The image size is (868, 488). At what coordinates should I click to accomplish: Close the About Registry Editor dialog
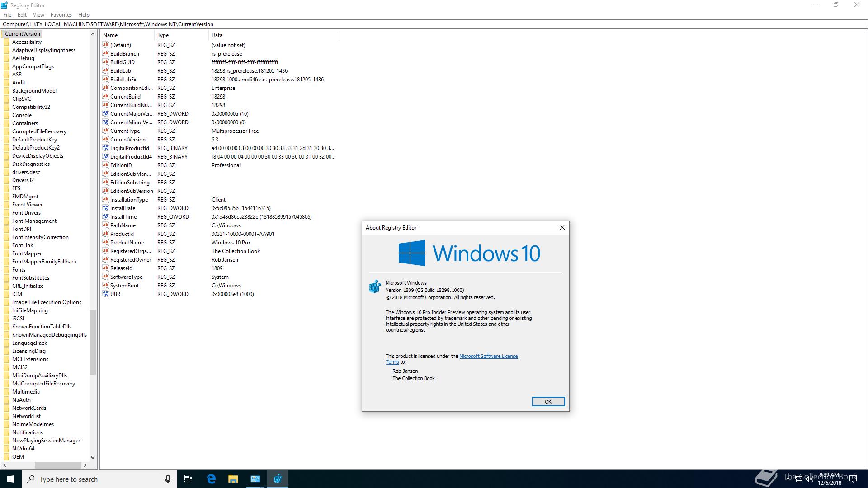(562, 227)
